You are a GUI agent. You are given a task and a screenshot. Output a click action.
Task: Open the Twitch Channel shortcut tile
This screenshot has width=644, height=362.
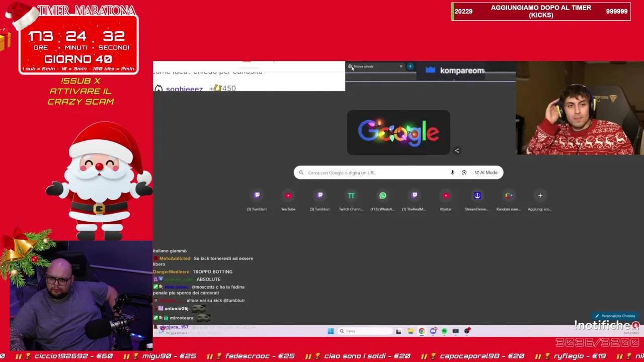(x=351, y=200)
